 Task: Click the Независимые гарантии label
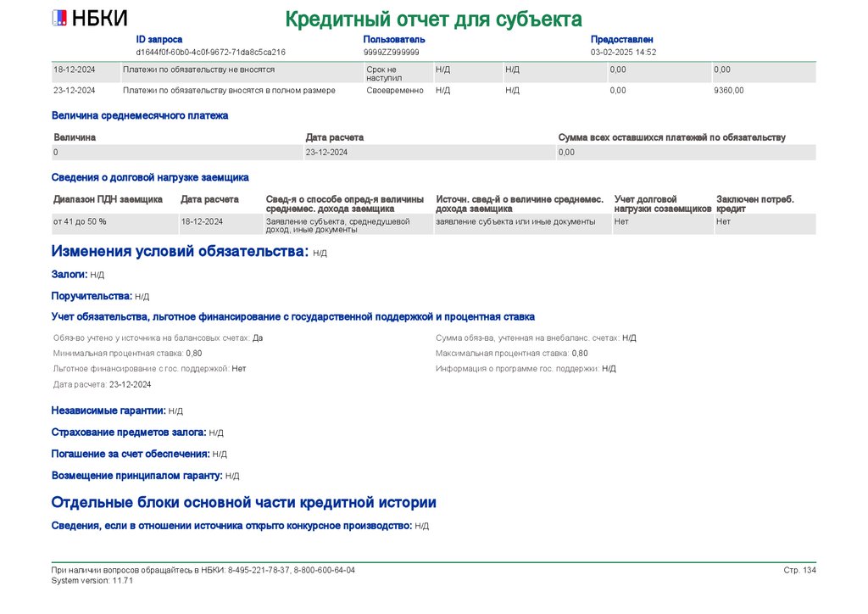tap(108, 410)
